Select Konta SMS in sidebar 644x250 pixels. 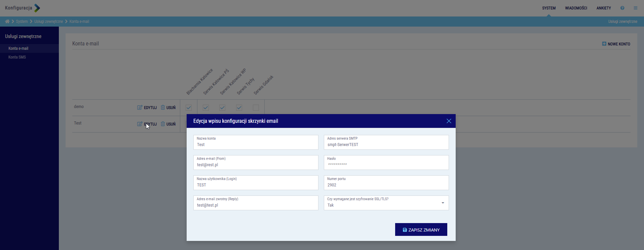pyautogui.click(x=17, y=57)
